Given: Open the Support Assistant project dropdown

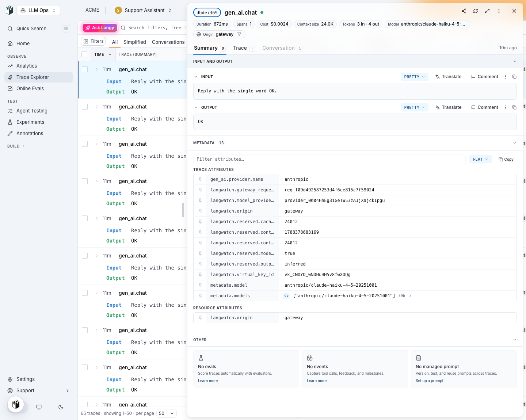Looking at the screenshot, I should 143,10.
